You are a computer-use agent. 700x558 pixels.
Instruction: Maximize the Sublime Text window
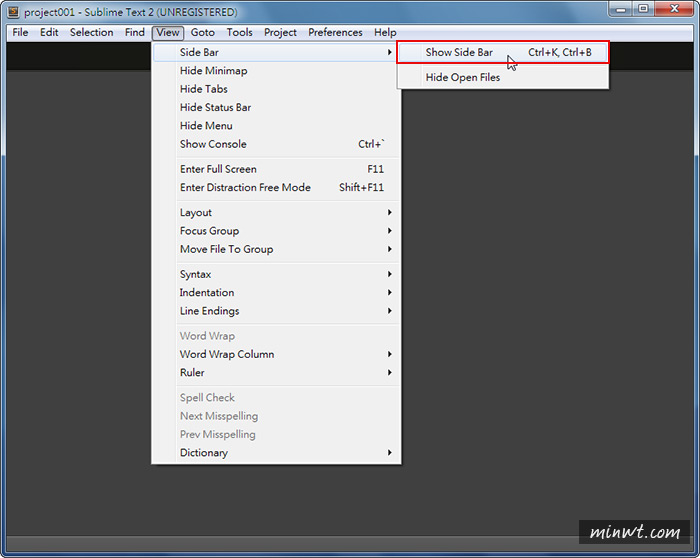tap(643, 9)
